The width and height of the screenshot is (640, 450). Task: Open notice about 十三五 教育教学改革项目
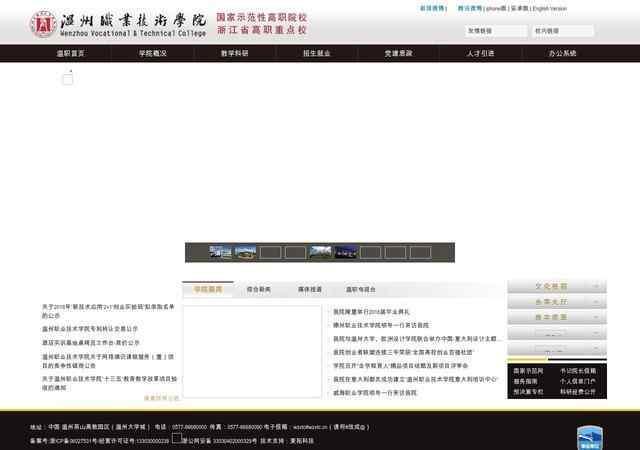(x=109, y=383)
